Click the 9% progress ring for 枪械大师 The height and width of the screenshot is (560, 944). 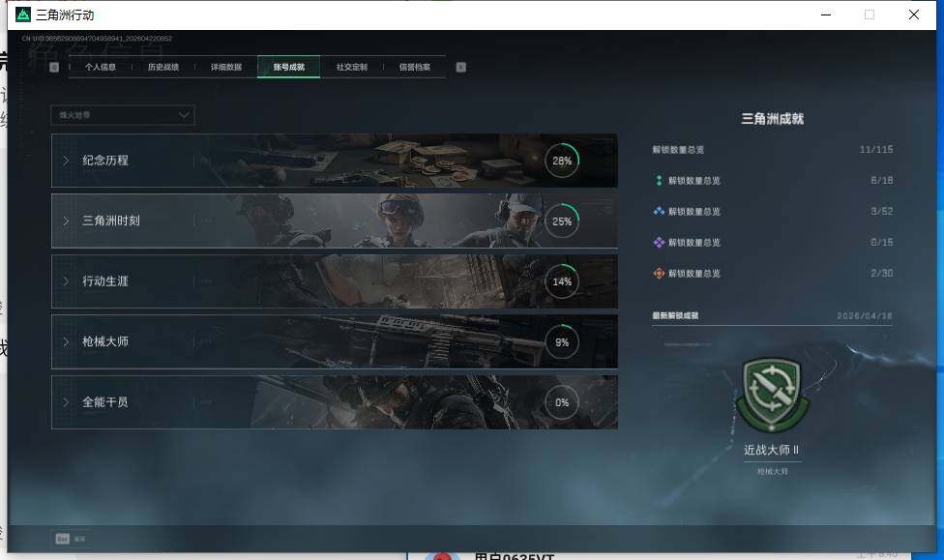tap(562, 342)
